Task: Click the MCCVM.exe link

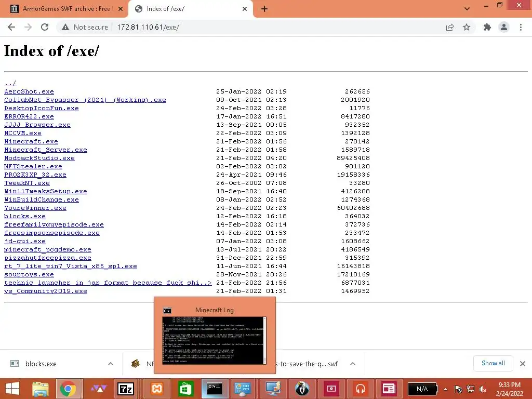Action: 23,133
